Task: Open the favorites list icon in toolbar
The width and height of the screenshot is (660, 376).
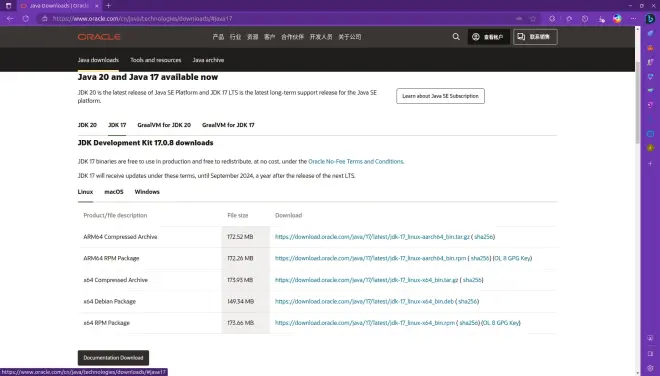Action: point(569,19)
